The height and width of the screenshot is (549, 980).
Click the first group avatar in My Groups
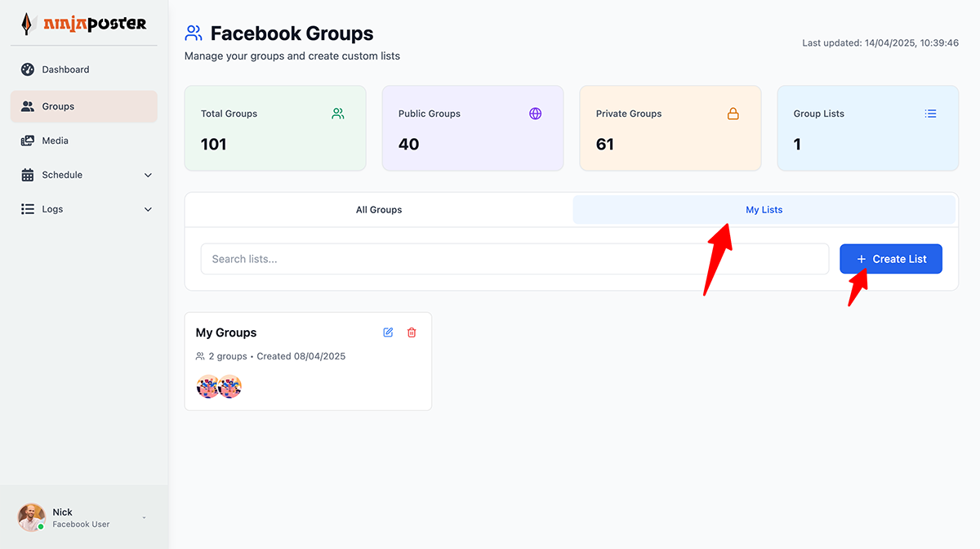pyautogui.click(x=207, y=386)
